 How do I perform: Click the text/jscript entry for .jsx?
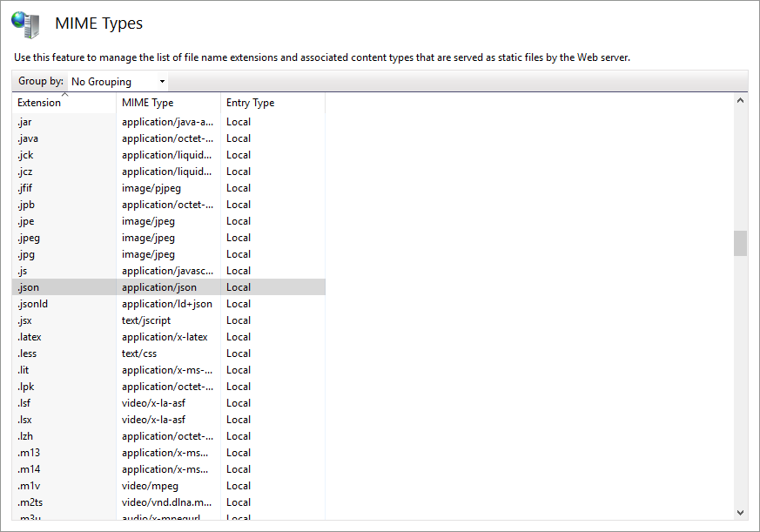coord(146,320)
